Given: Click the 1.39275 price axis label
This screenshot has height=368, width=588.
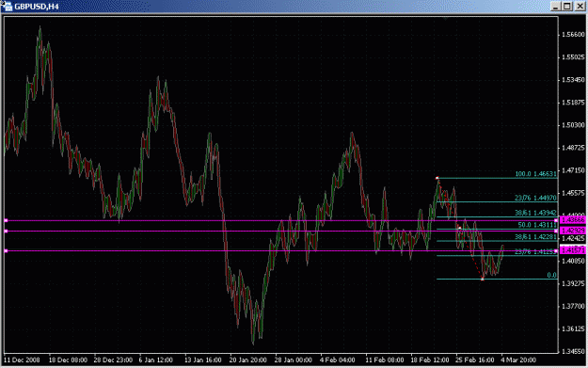Looking at the screenshot, I should click(573, 283).
